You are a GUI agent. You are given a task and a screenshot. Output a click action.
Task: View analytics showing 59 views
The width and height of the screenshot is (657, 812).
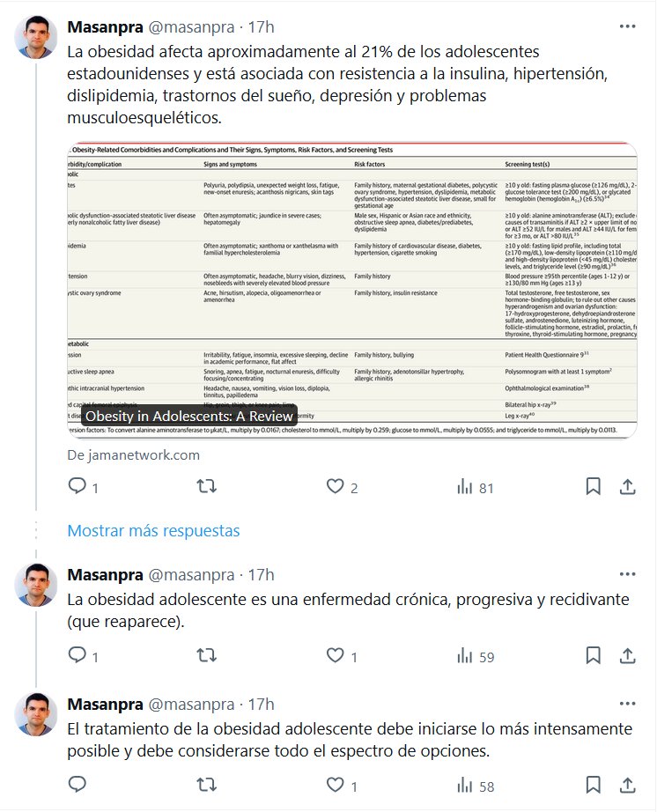tap(476, 656)
